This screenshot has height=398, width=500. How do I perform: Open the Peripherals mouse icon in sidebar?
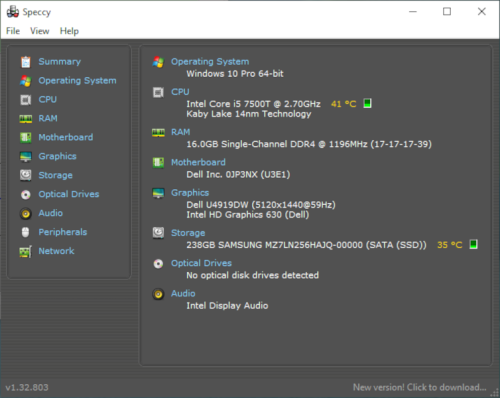click(x=26, y=232)
